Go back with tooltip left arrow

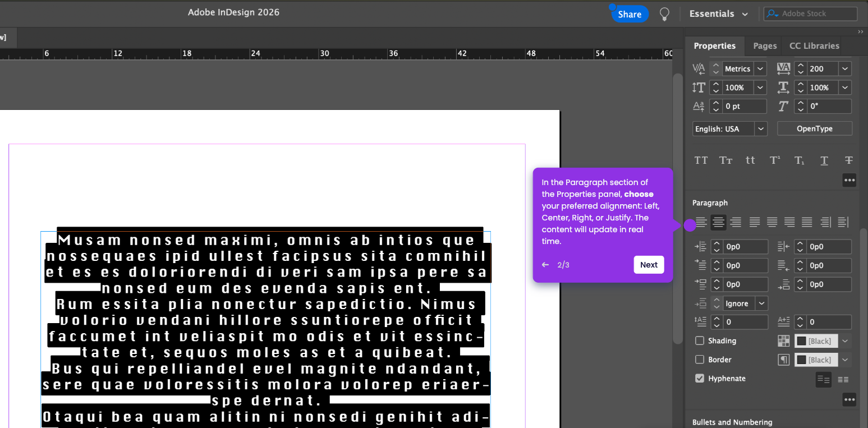[545, 265]
